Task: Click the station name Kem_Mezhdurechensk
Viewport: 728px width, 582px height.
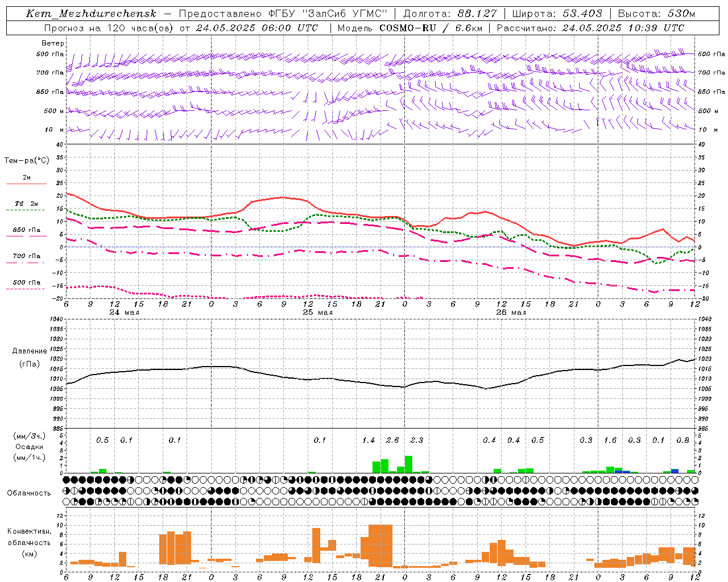Action: click(91, 14)
